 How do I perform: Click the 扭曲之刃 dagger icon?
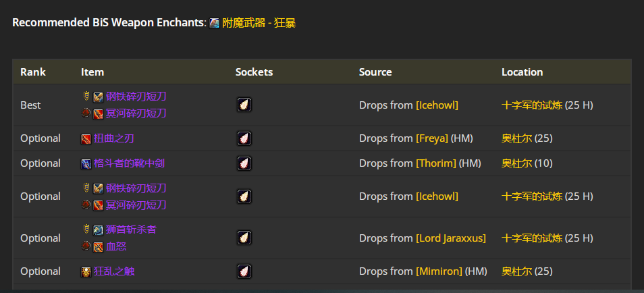click(x=86, y=139)
